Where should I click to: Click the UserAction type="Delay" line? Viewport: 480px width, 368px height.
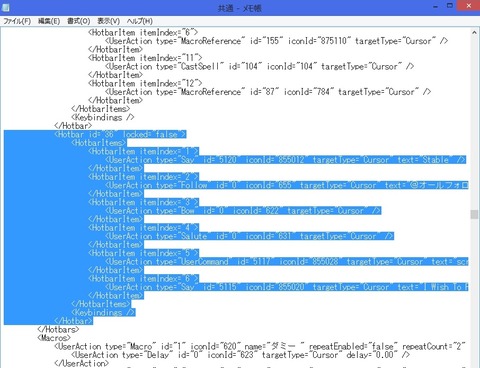click(x=240, y=355)
